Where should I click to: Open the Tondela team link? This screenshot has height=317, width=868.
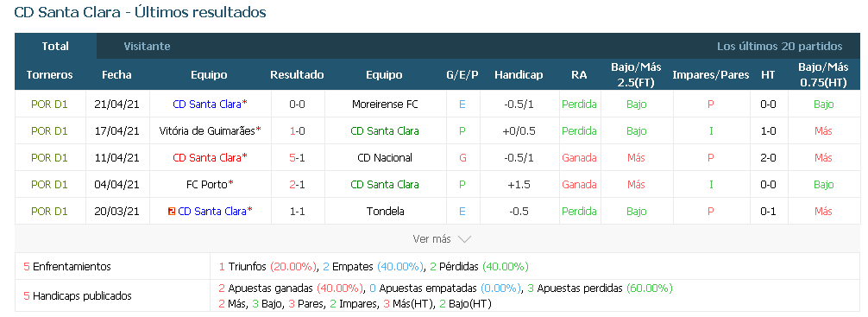click(385, 211)
